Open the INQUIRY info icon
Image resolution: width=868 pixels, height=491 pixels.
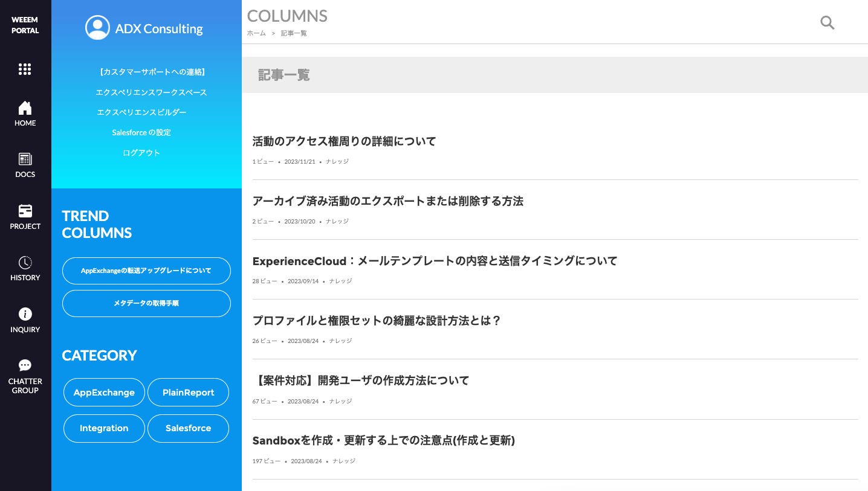click(x=25, y=314)
